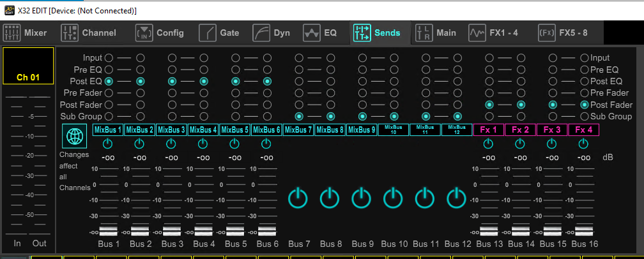644x259 pixels.
Task: Open the Config tab
Action: tap(159, 33)
